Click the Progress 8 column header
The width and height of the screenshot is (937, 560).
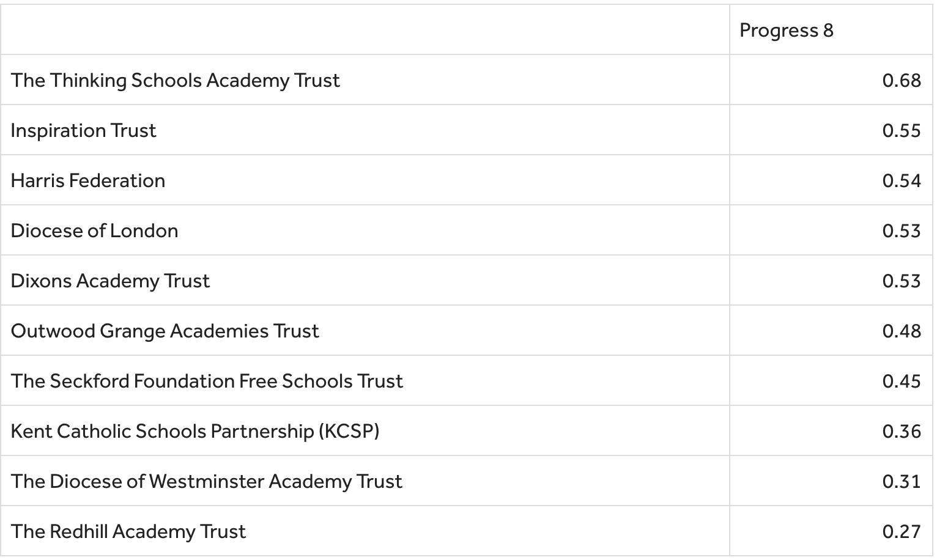[x=786, y=31]
